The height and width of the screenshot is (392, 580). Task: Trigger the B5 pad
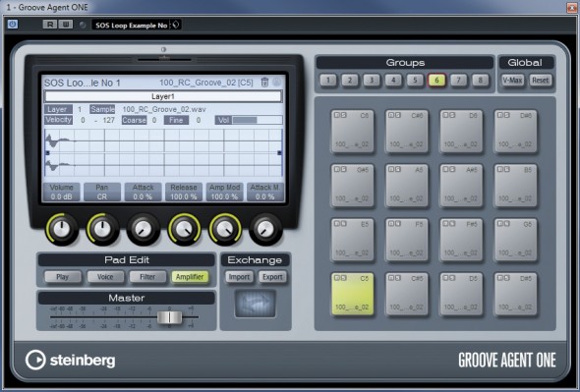[516, 186]
